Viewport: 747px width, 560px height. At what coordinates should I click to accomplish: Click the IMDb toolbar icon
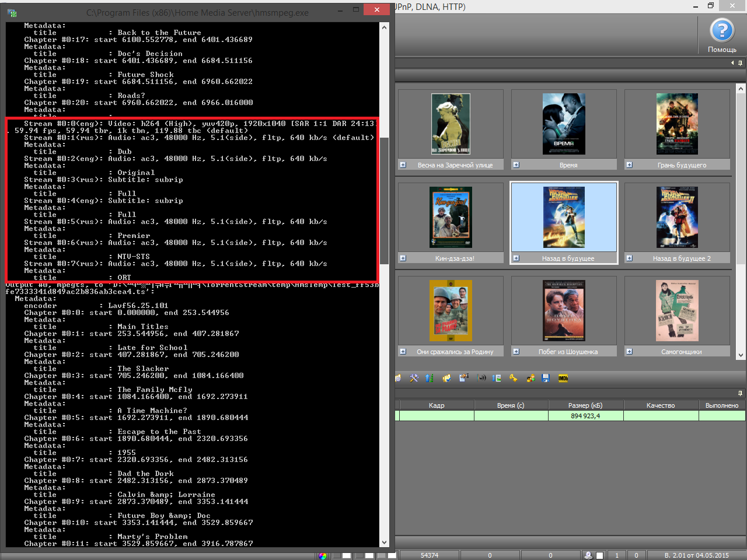[x=563, y=378]
